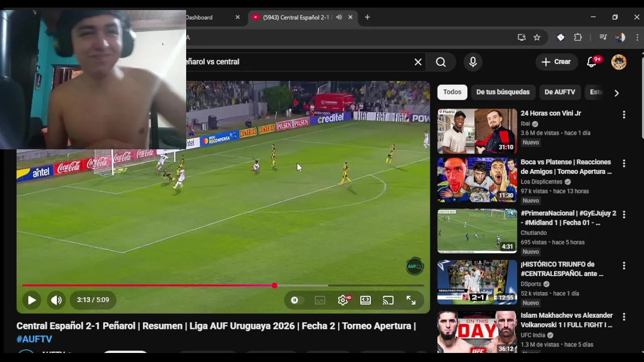
Task: Click the AUFTV watermark logo in the video
Action: tap(415, 266)
